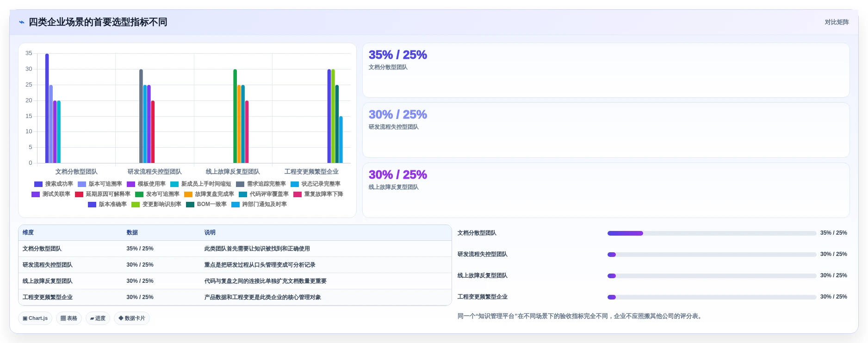Hide the 变更影响识别率 series in the legend

(x=156, y=204)
